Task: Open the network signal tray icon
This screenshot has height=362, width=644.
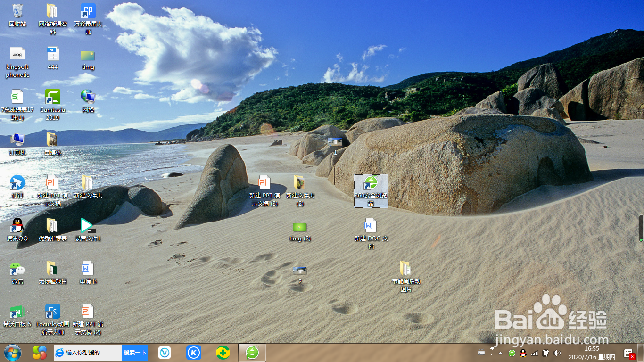Action: (x=534, y=353)
